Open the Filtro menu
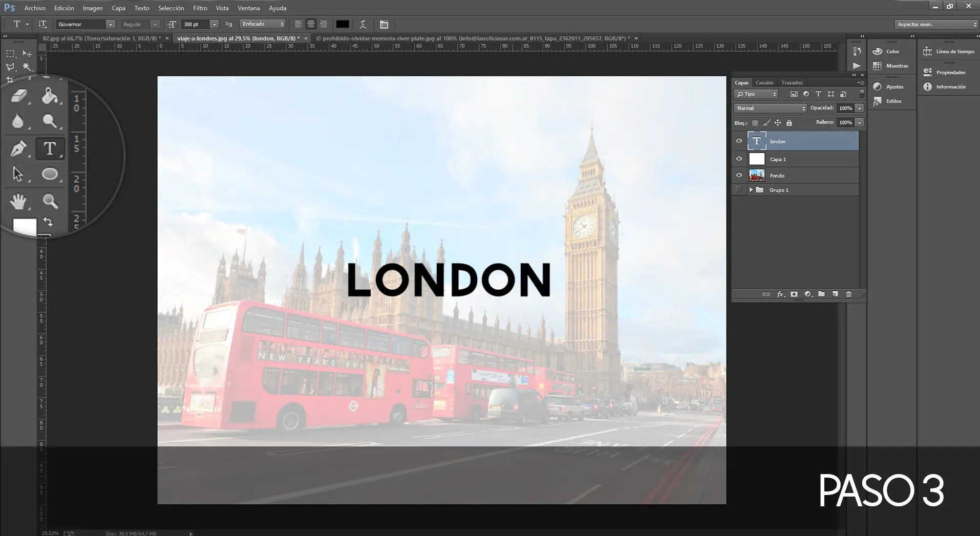Image resolution: width=980 pixels, height=536 pixels. pos(200,8)
